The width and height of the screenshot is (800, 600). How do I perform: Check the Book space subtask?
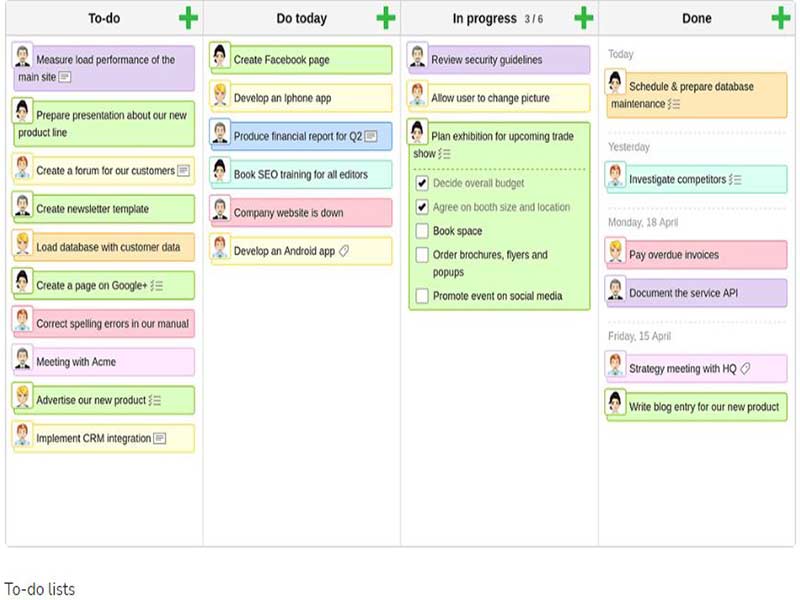pos(422,231)
